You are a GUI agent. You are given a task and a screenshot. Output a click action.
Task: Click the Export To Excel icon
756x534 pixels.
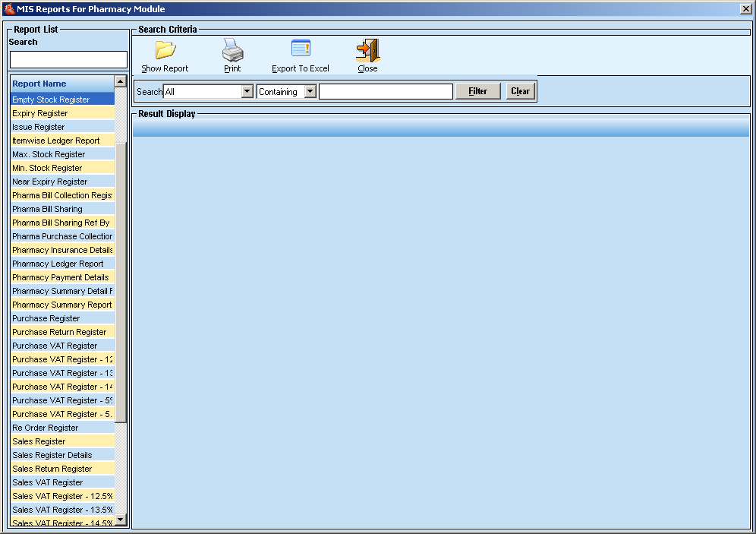[301, 49]
